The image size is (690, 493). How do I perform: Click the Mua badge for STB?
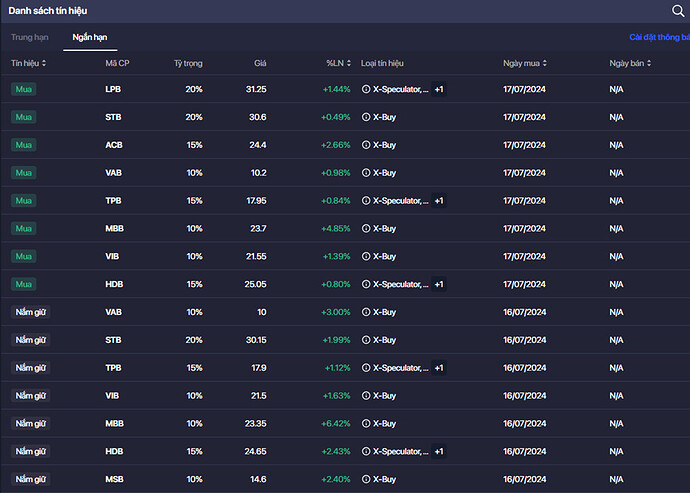point(24,117)
